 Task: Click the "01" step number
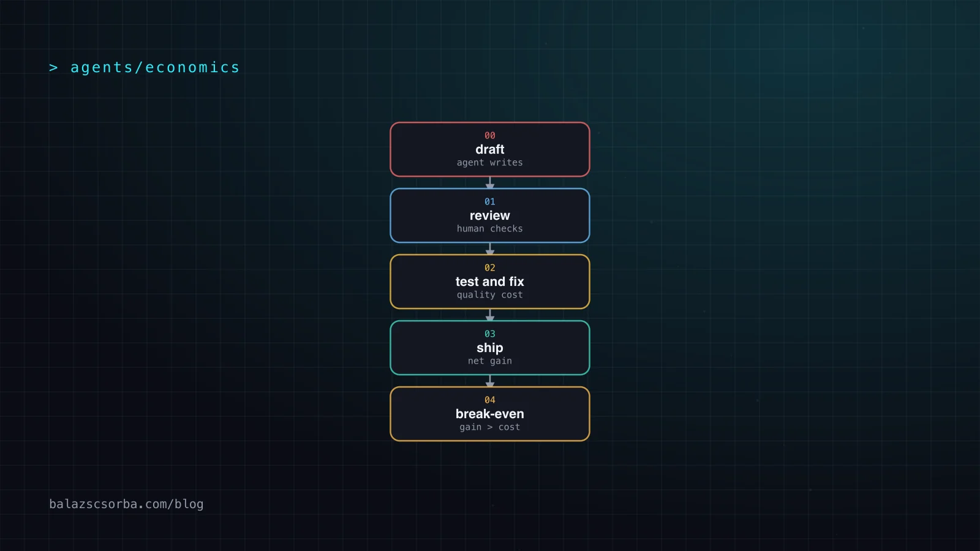coord(490,202)
